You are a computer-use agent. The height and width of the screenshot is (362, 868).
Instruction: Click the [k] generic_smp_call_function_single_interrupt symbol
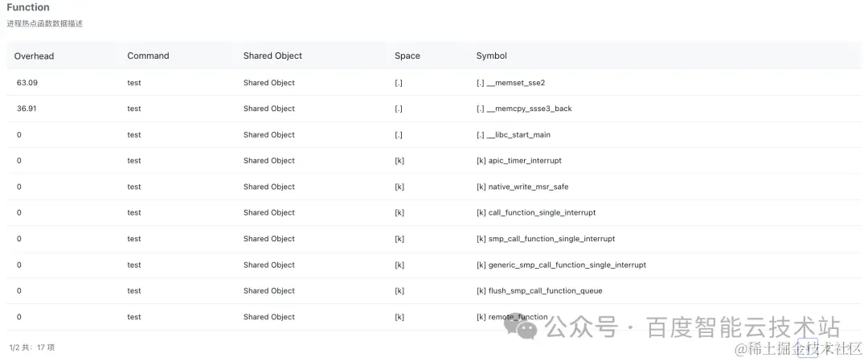561,265
